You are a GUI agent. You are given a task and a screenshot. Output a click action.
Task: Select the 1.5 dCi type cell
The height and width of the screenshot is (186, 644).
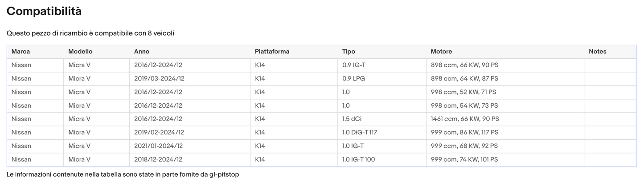coord(353,119)
